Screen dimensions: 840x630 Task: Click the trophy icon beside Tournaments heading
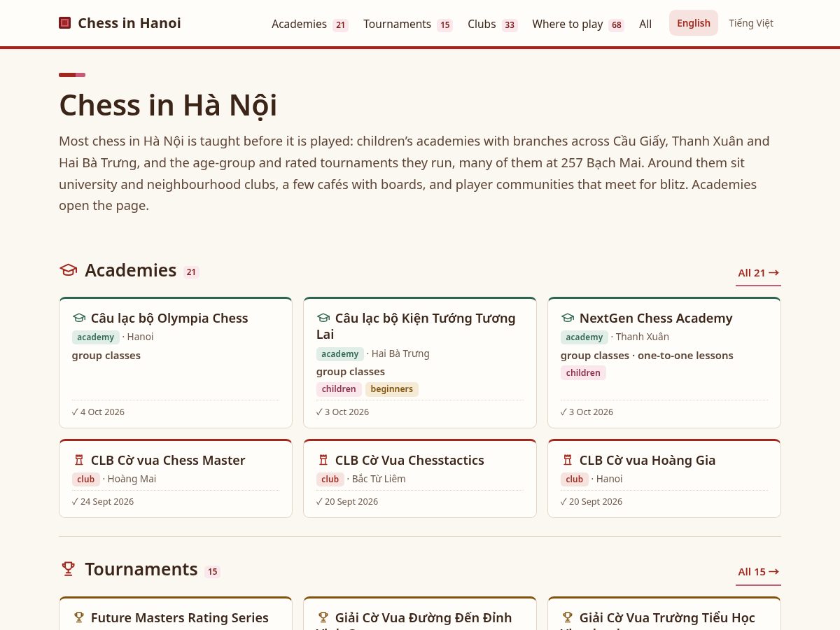(x=68, y=569)
